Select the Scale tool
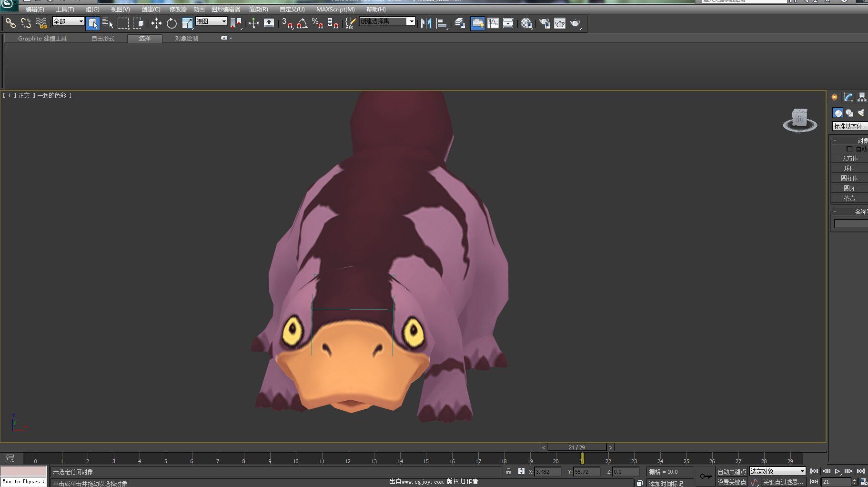 pos(187,23)
